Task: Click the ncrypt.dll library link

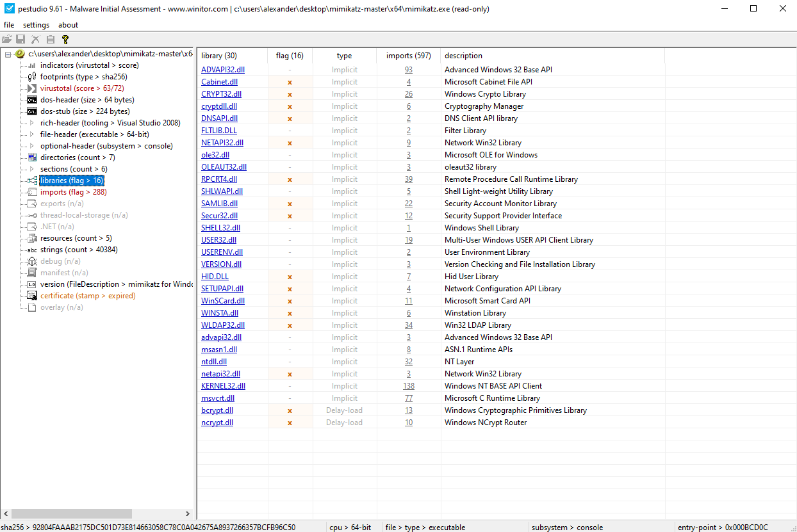Action: tap(217, 423)
